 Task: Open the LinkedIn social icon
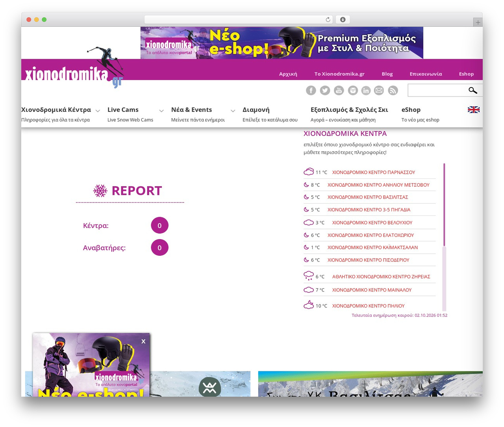[366, 91]
